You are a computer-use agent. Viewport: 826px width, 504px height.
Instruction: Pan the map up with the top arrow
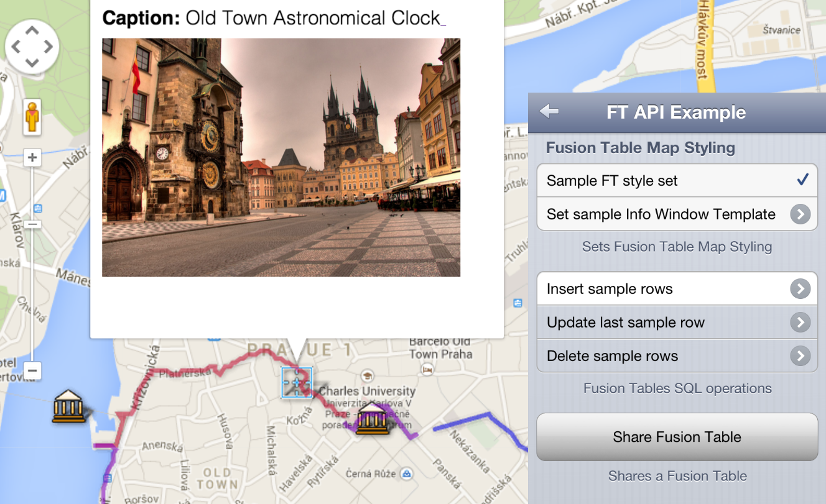(32, 30)
